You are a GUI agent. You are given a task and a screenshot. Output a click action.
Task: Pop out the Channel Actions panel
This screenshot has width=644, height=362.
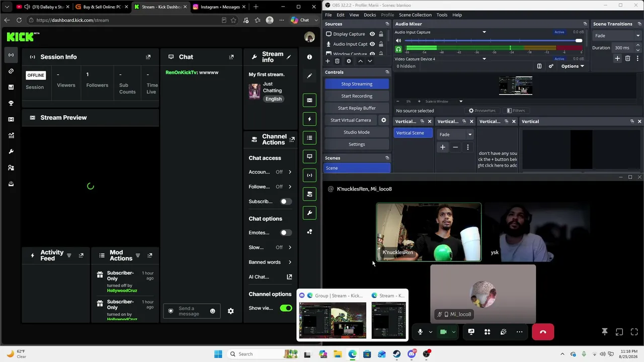click(x=292, y=139)
